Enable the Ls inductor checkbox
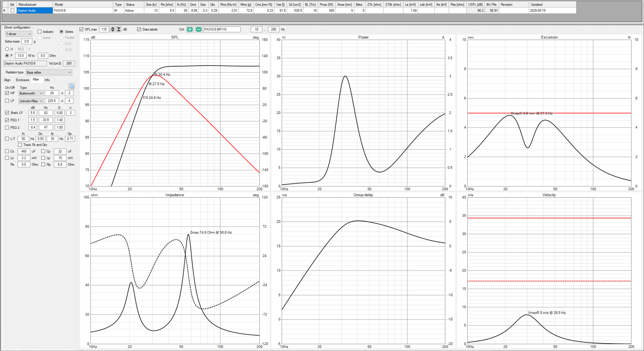Image resolution: width=644 pixels, height=351 pixels. click(x=7, y=158)
